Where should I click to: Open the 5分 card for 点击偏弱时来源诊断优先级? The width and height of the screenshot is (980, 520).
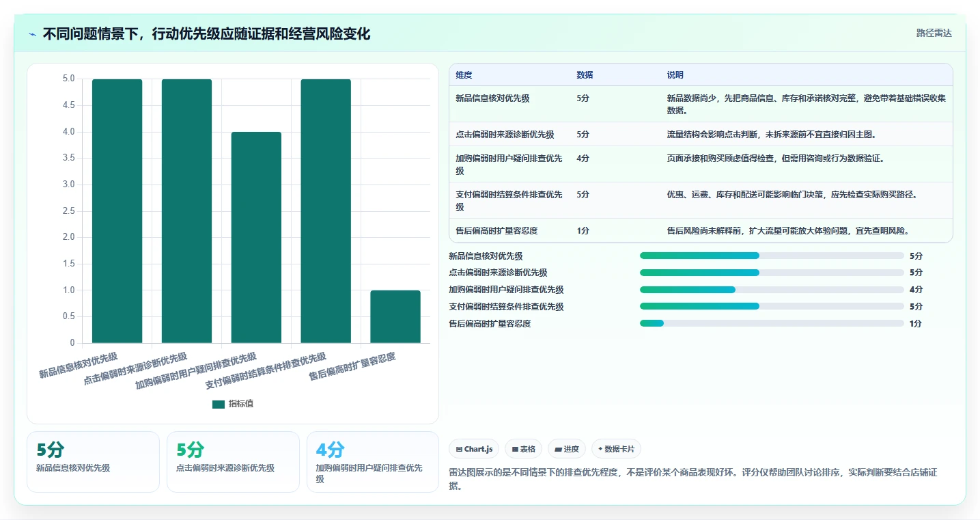click(233, 461)
